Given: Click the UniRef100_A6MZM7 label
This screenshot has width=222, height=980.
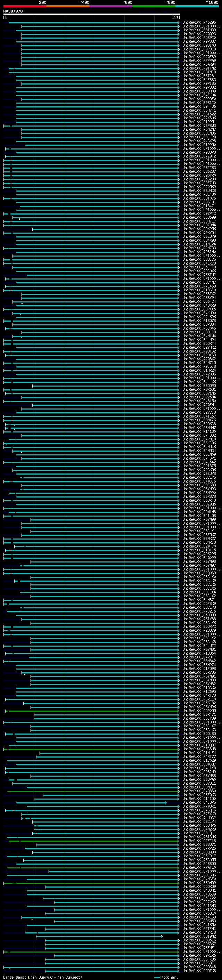Looking at the screenshot, I should pos(199,129).
